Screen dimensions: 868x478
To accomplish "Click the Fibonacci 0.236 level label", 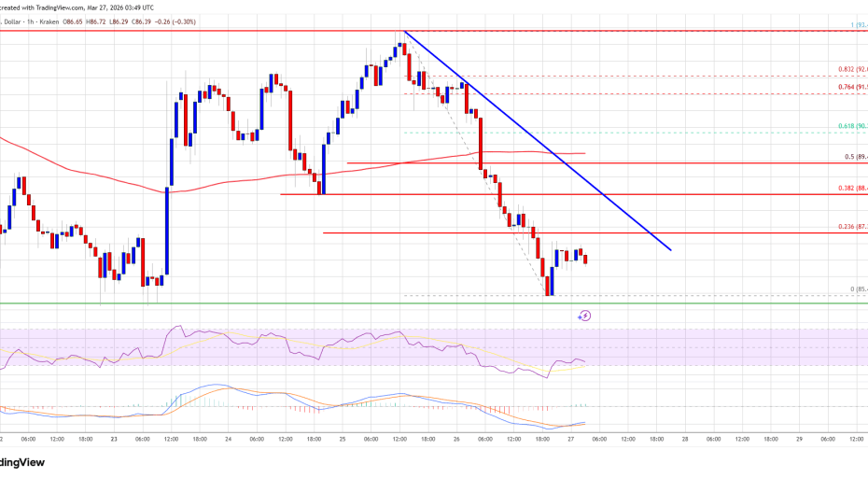I will point(852,227).
